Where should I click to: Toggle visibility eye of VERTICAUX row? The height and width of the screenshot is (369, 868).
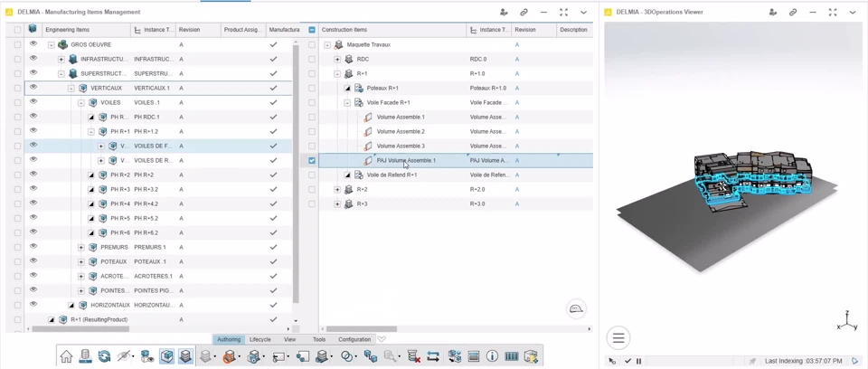[33, 87]
